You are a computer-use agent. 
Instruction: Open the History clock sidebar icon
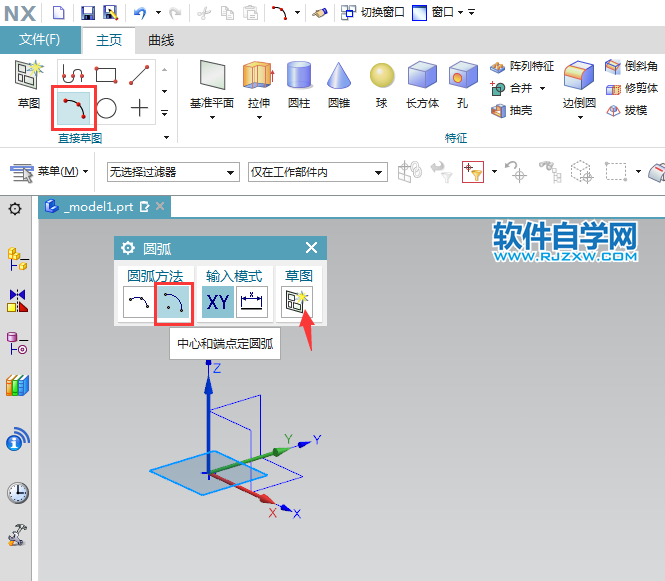(17, 493)
